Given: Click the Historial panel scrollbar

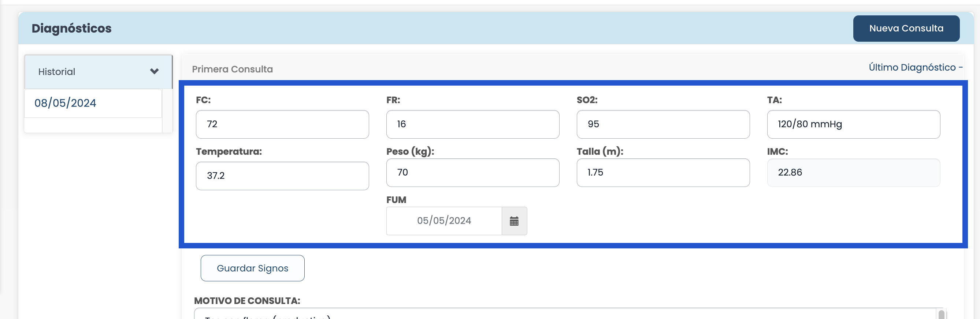Looking at the screenshot, I should tap(167, 110).
